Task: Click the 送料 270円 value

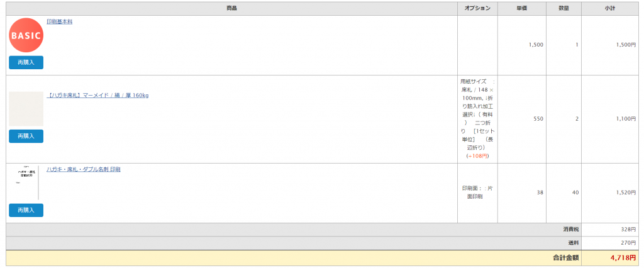Action: [628, 243]
